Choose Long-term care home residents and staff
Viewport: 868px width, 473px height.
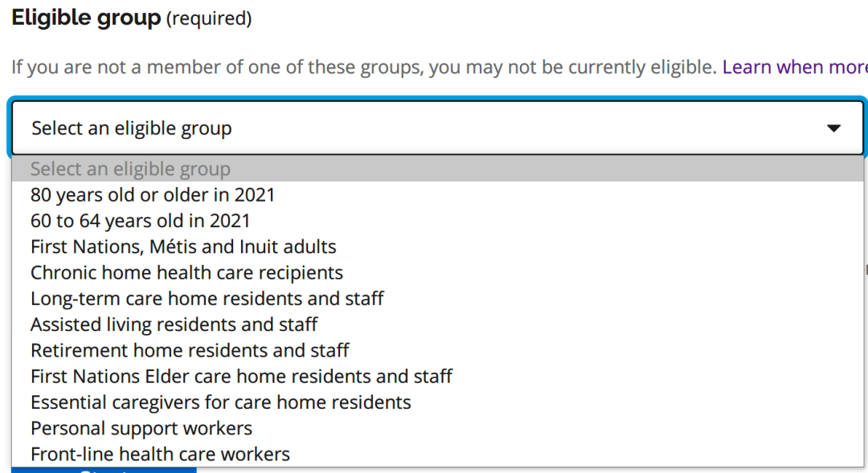click(x=437, y=299)
